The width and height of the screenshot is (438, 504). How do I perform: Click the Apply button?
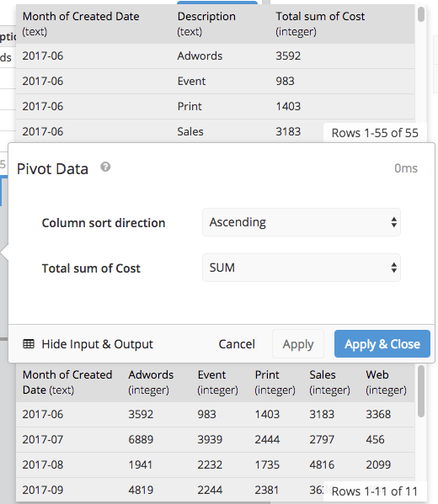298,344
